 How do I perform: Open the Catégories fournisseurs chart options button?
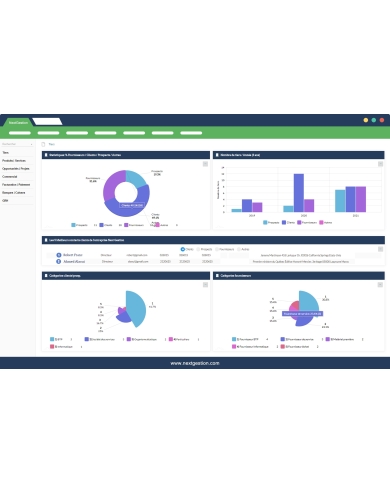[380, 285]
